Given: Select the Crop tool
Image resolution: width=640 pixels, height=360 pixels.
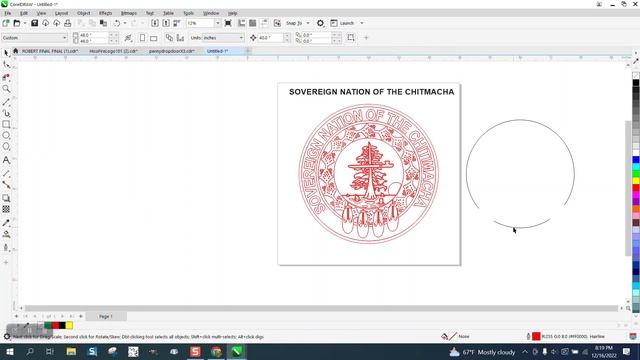Looking at the screenshot, I should point(6,77).
